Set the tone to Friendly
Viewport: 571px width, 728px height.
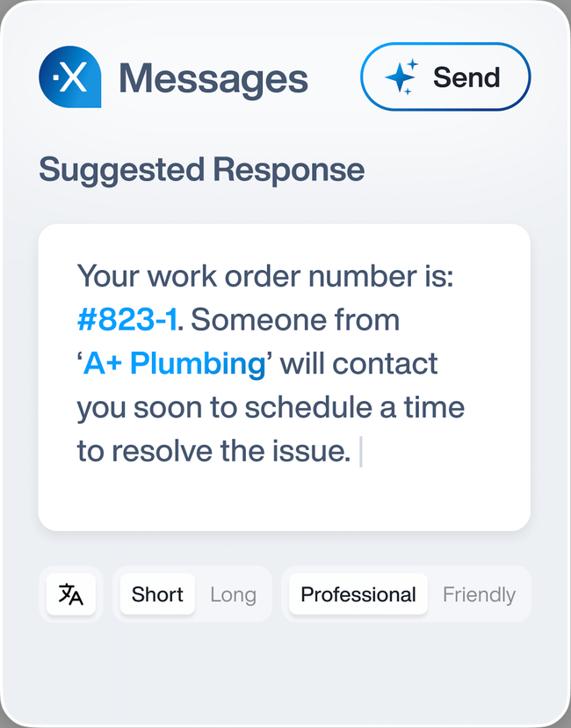[x=479, y=594]
